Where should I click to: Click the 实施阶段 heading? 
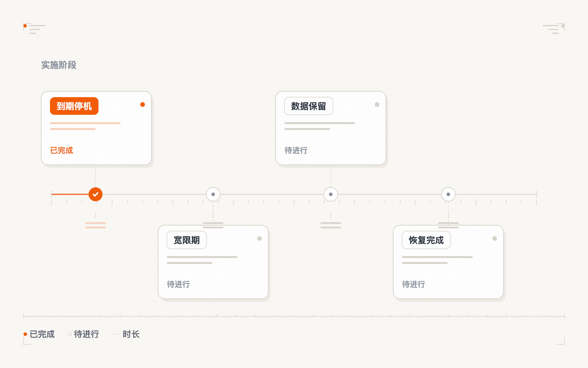coord(59,65)
